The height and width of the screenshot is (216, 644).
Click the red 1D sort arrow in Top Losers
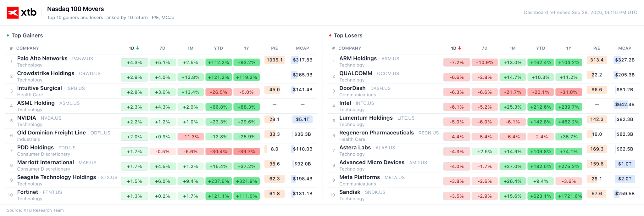(460, 48)
